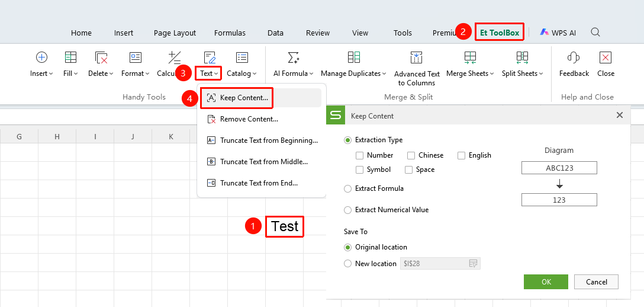Expand the Fill dropdown
Image resolution: width=644 pixels, height=307 pixels.
[x=76, y=74]
